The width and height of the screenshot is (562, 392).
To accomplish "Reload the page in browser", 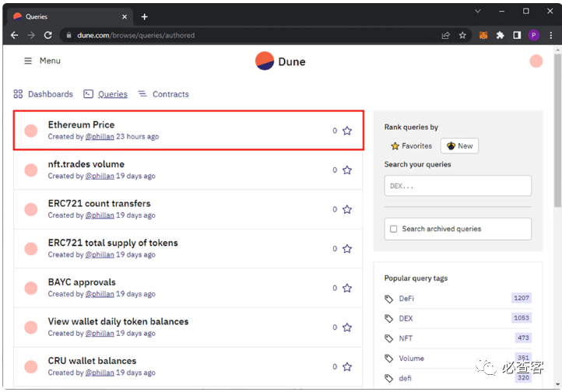I will [x=48, y=35].
